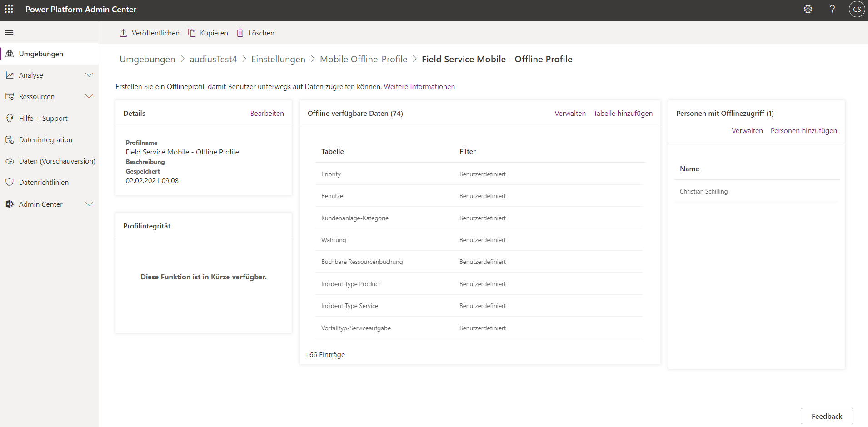This screenshot has height=427, width=868.
Task: Click the Feedback button
Action: tap(826, 416)
